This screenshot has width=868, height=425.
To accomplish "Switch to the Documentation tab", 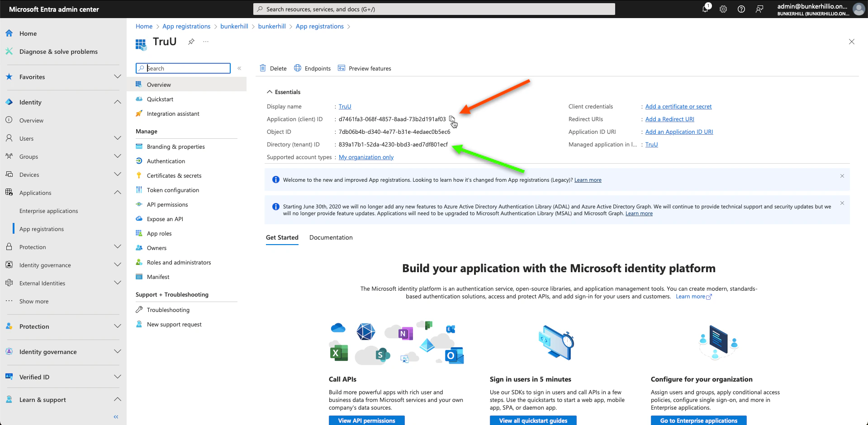I will (331, 237).
